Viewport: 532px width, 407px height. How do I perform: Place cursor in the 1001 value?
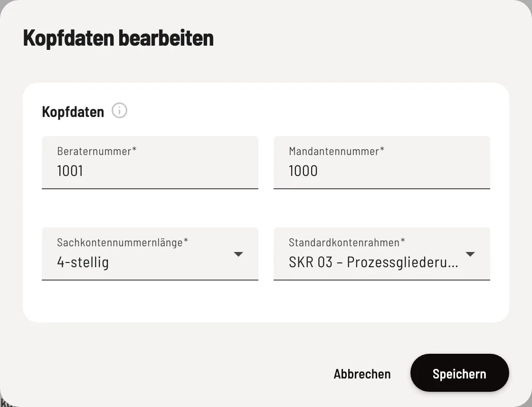tap(70, 171)
